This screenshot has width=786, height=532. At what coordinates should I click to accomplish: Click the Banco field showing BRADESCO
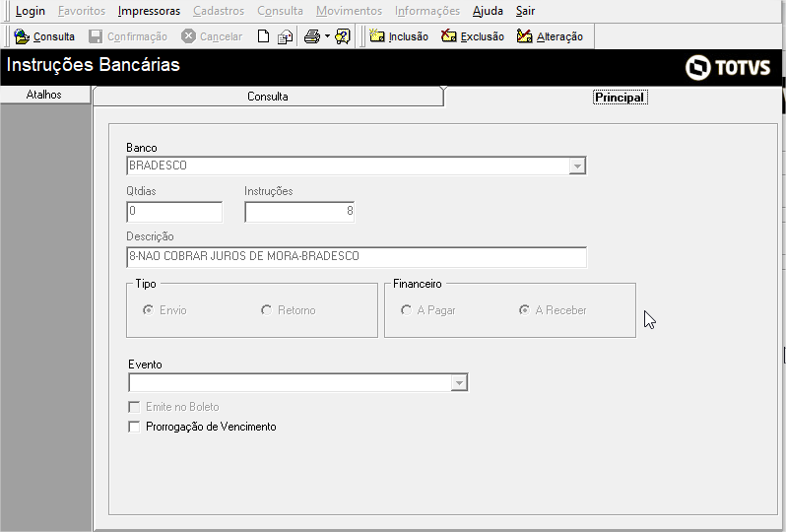tap(356, 166)
